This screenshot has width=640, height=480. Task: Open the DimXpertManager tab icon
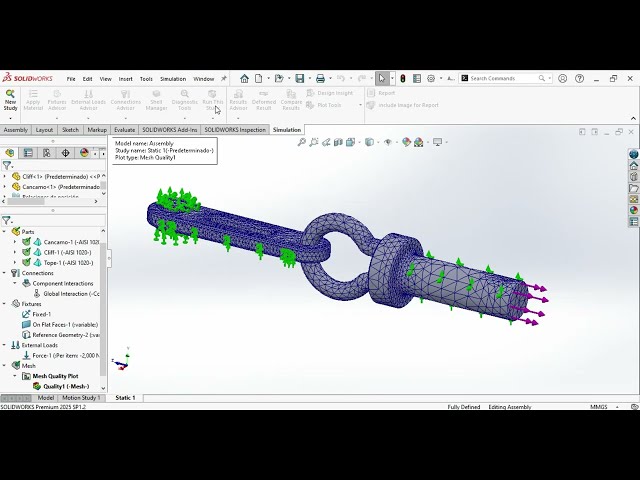click(x=65, y=153)
